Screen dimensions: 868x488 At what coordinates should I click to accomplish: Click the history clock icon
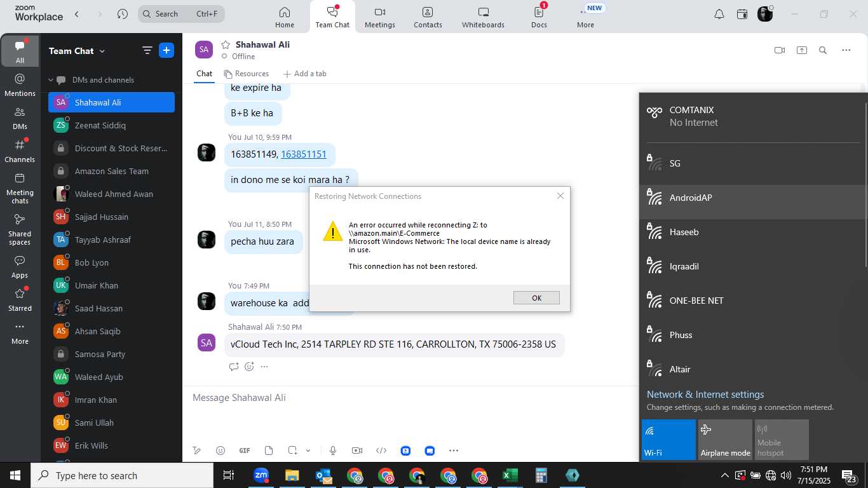[x=123, y=14]
